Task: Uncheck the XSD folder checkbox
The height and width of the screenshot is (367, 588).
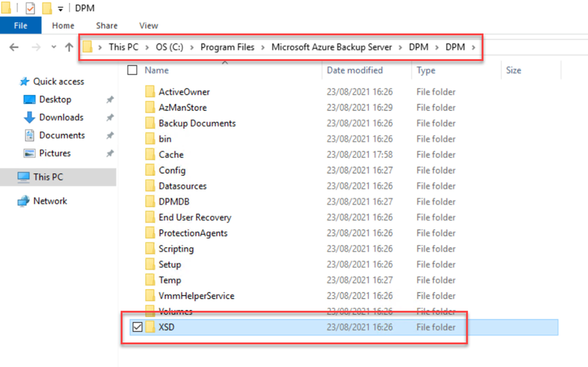Action: coord(138,327)
